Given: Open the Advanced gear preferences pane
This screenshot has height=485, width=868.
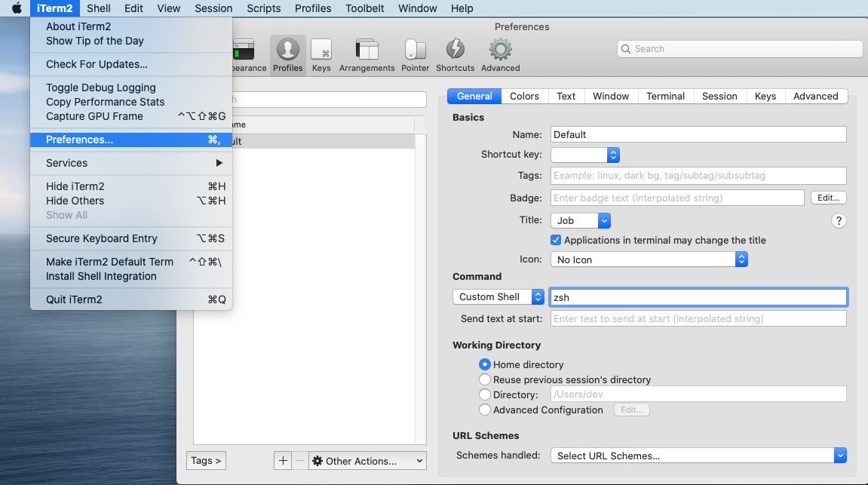Looking at the screenshot, I should (x=501, y=55).
